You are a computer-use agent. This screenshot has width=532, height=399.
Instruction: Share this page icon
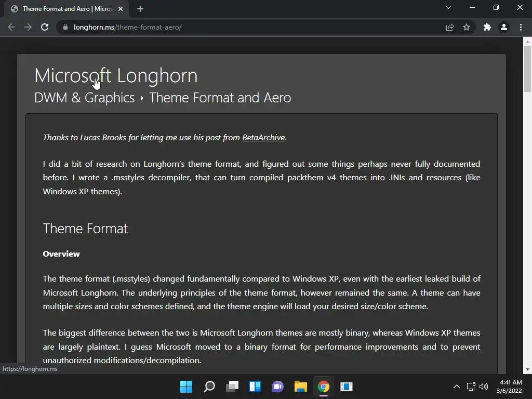point(450,27)
